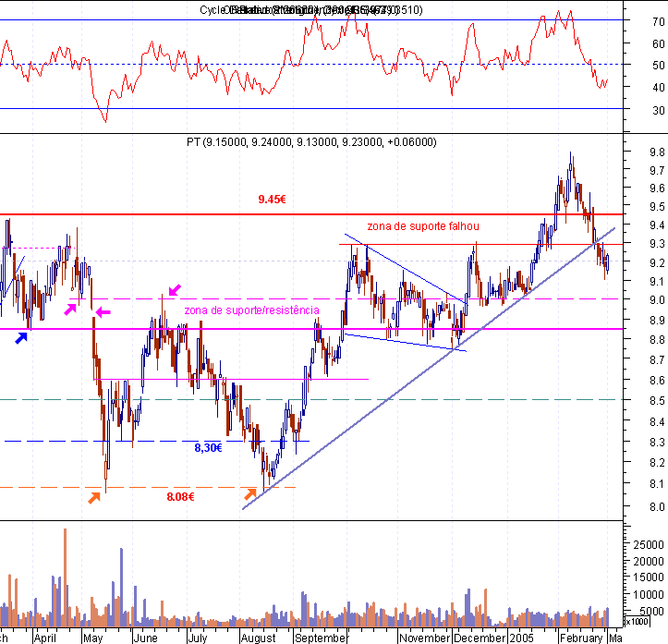Click the tallest orange volume bar in April
The height and width of the screenshot is (644, 668).
[x=66, y=578]
